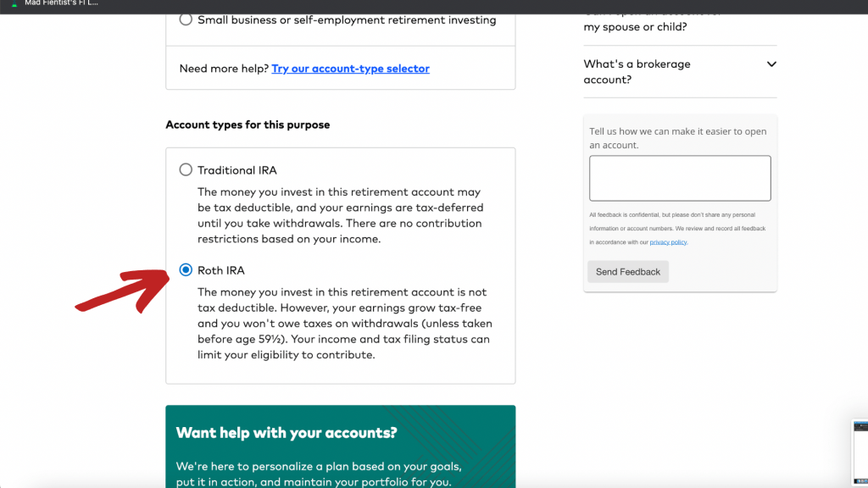Choose Small business or self-employment radio option

186,19
